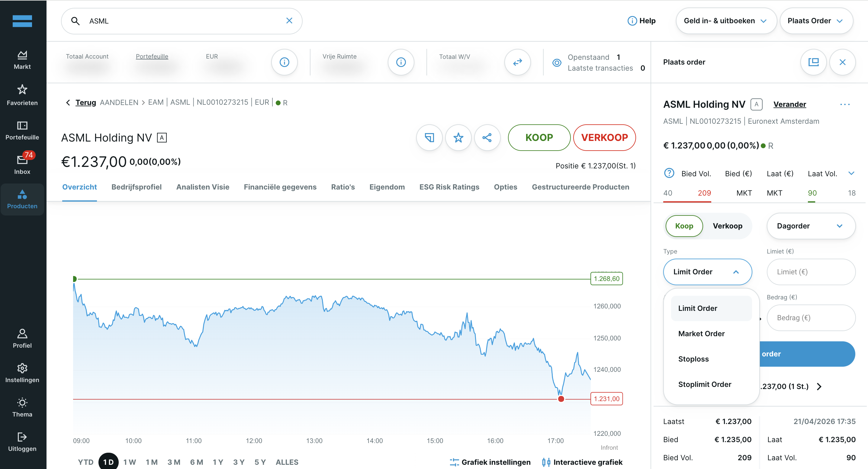Image resolution: width=868 pixels, height=469 pixels.
Task: Select 1D chart range
Action: [108, 462]
